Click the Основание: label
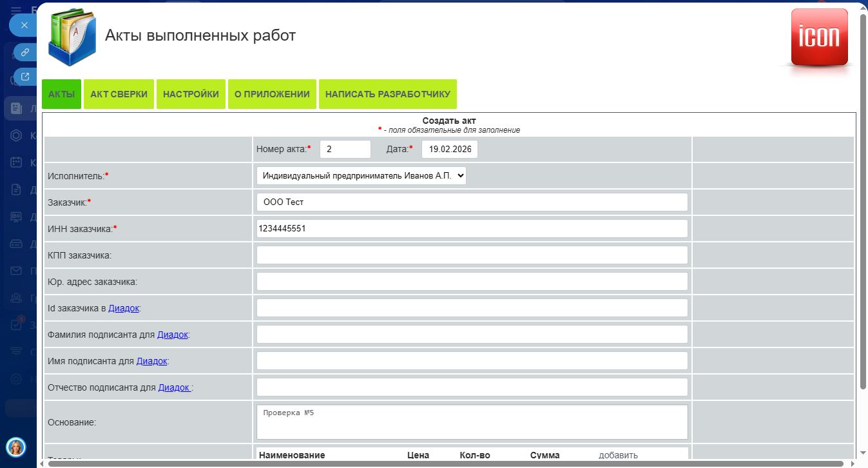The image size is (868, 468). 72,422
